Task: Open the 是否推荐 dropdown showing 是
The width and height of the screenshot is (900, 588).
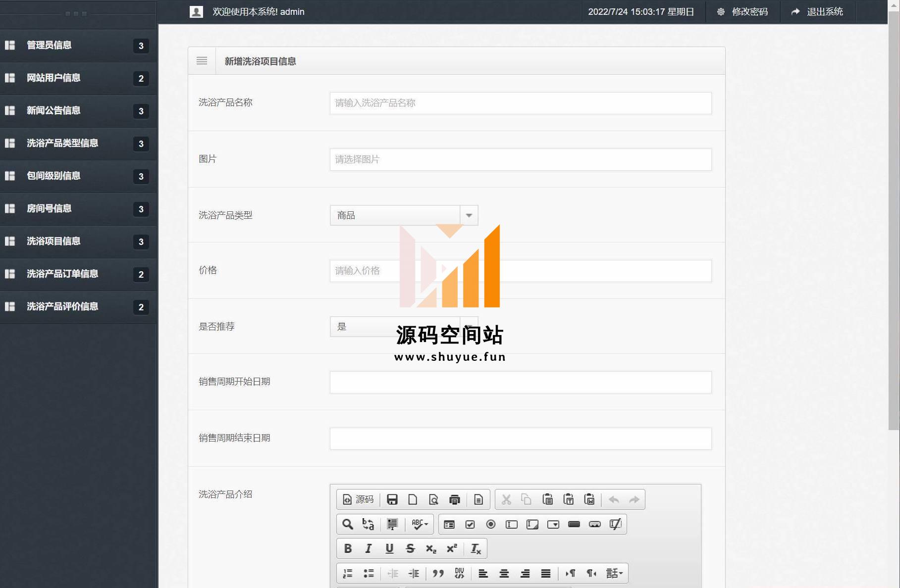Action: tap(404, 327)
